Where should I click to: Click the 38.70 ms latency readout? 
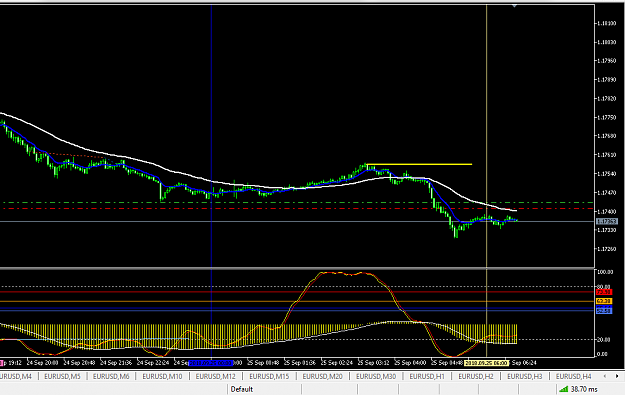click(x=584, y=389)
